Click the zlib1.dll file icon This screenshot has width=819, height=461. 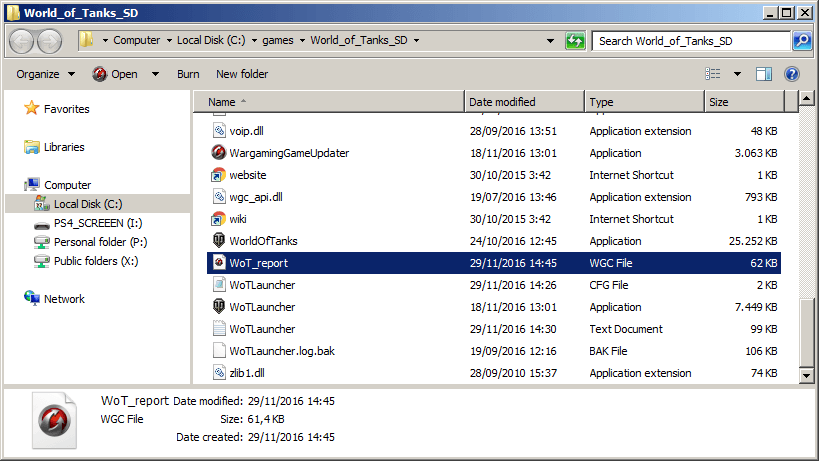tap(219, 373)
